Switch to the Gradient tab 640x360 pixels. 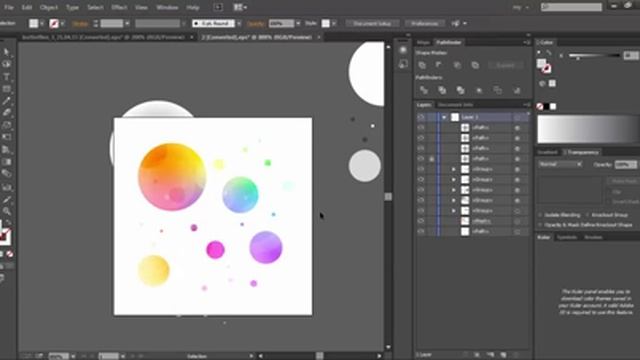tap(547, 152)
